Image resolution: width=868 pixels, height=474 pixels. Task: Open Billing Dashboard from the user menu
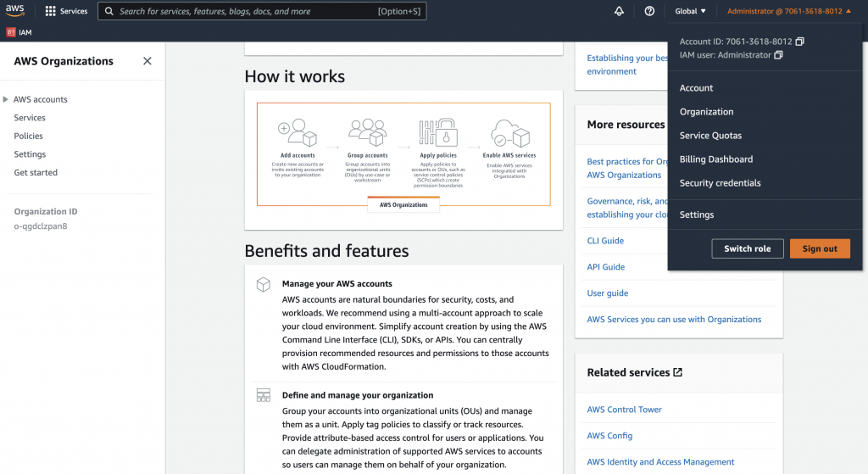[716, 159]
